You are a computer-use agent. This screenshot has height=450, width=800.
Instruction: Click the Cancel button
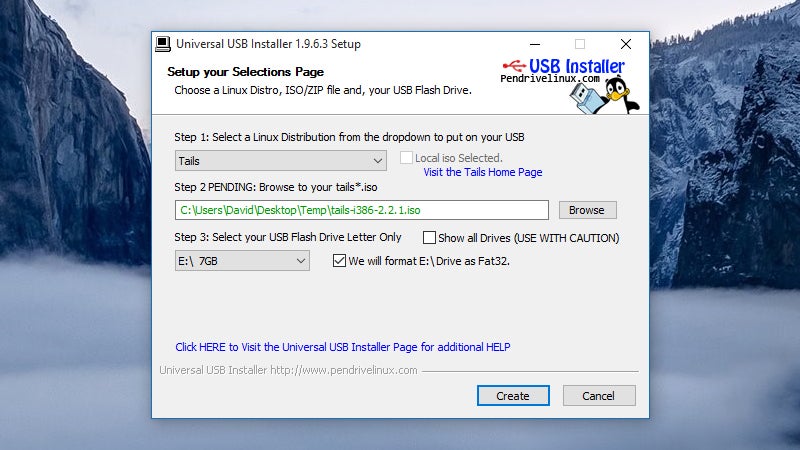click(599, 396)
